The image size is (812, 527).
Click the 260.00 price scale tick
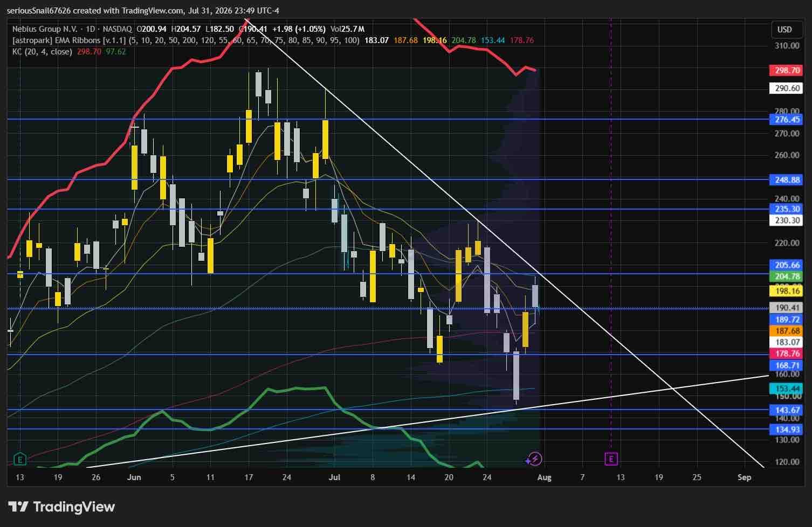point(787,155)
